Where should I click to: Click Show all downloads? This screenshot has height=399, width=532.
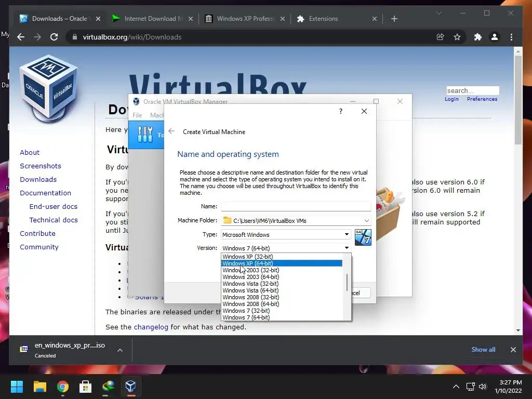pos(483,350)
